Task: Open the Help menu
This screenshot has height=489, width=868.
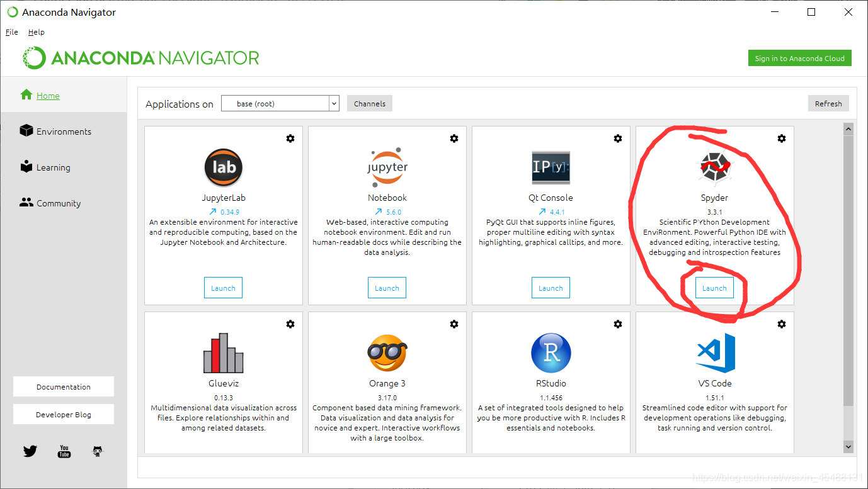Action: [x=37, y=32]
